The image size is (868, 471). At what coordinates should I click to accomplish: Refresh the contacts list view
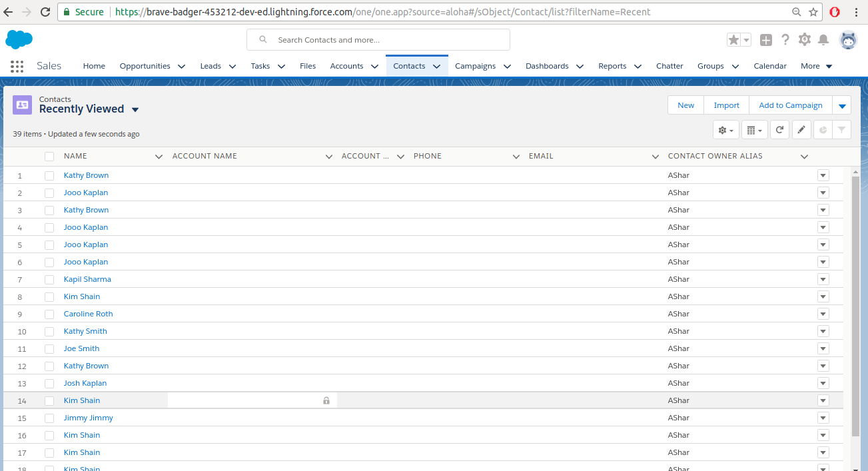tap(779, 131)
